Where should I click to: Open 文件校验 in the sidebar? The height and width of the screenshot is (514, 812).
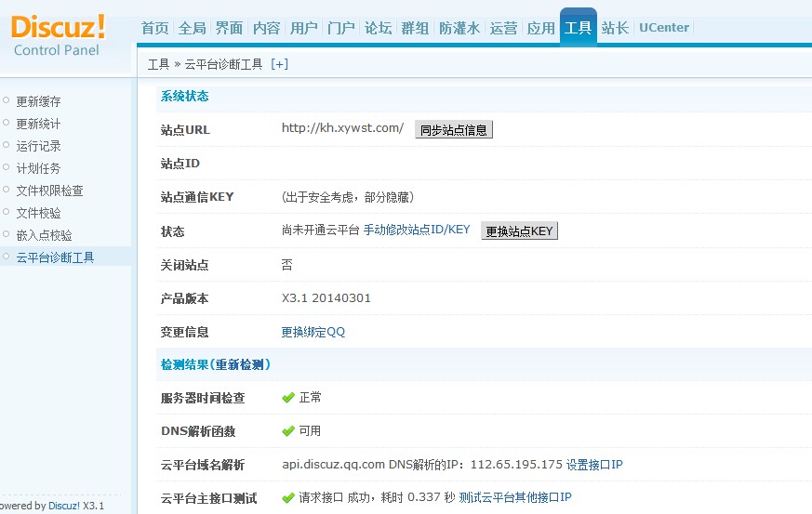38,213
